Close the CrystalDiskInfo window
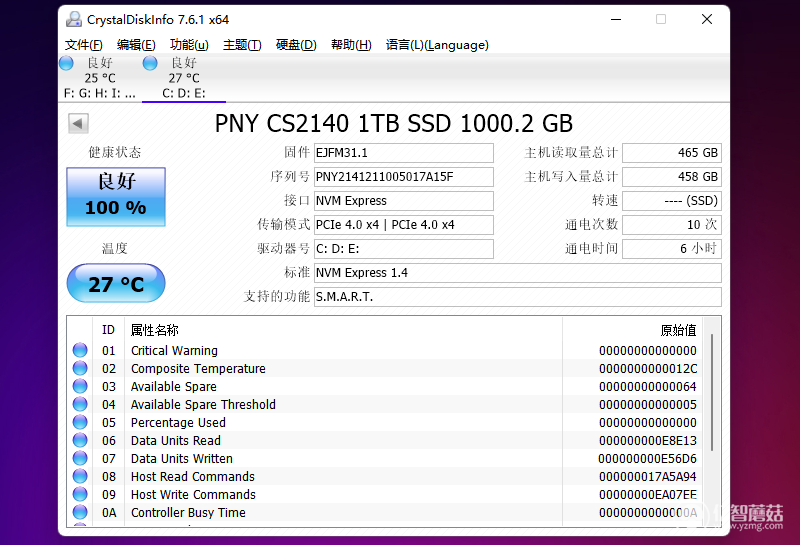This screenshot has height=545, width=800. click(x=707, y=19)
